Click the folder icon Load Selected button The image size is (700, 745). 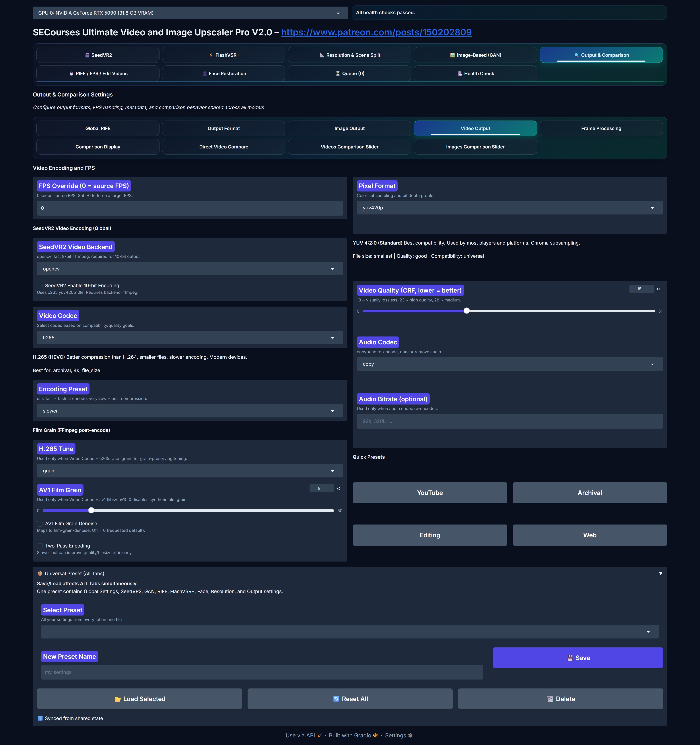pyautogui.click(x=139, y=699)
